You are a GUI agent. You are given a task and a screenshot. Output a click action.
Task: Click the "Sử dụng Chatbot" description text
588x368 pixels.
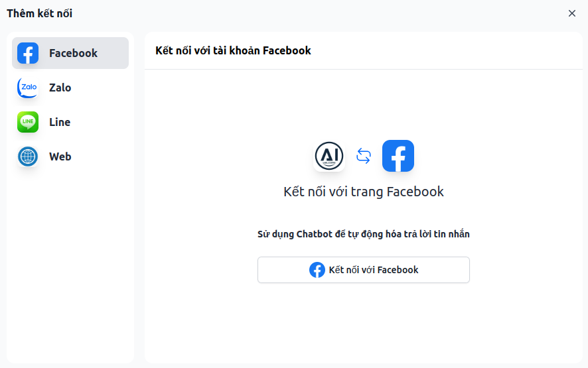(364, 234)
